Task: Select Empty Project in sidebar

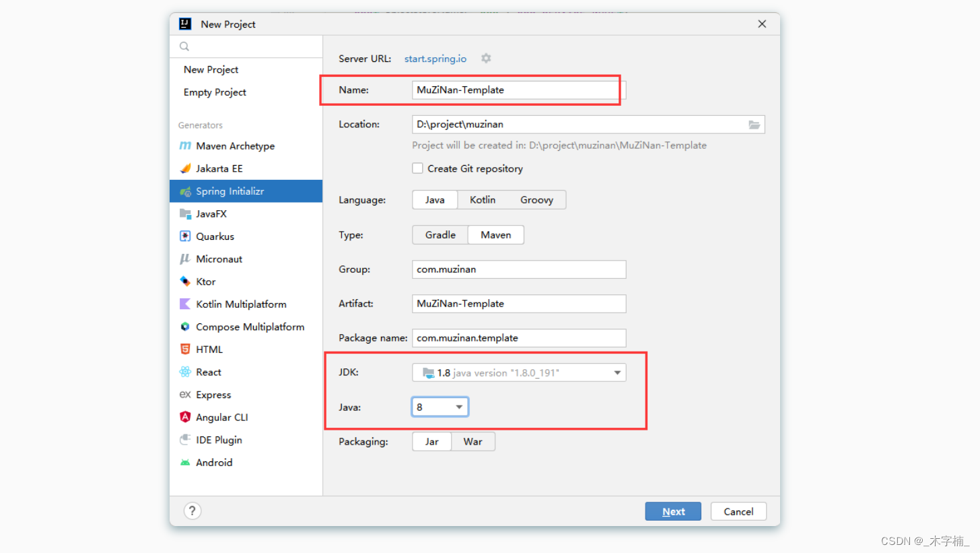Action: point(246,92)
